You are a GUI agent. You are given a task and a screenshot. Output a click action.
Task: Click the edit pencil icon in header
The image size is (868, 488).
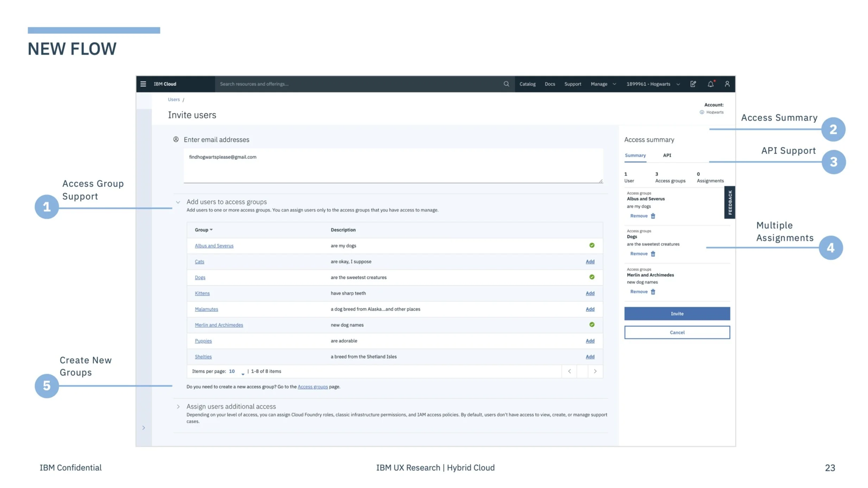point(693,84)
